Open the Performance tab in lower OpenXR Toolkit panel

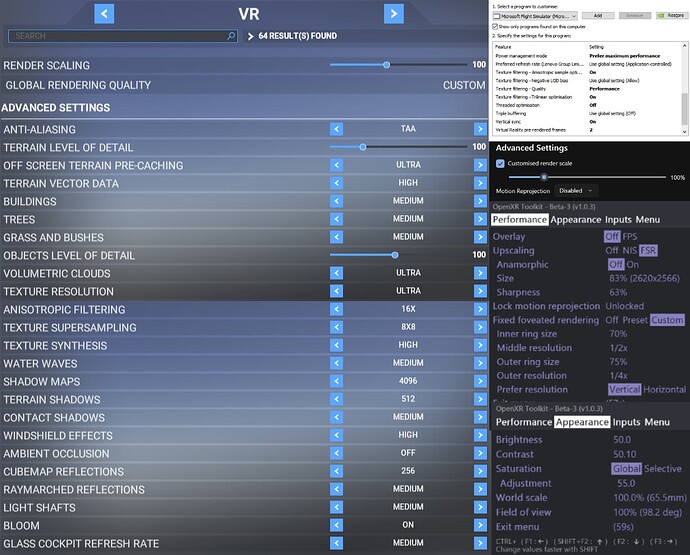[x=523, y=422]
